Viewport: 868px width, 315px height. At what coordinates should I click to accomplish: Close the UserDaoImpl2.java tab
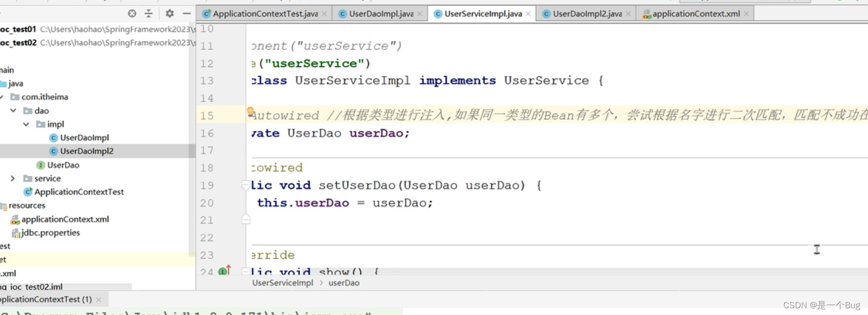click(x=628, y=14)
